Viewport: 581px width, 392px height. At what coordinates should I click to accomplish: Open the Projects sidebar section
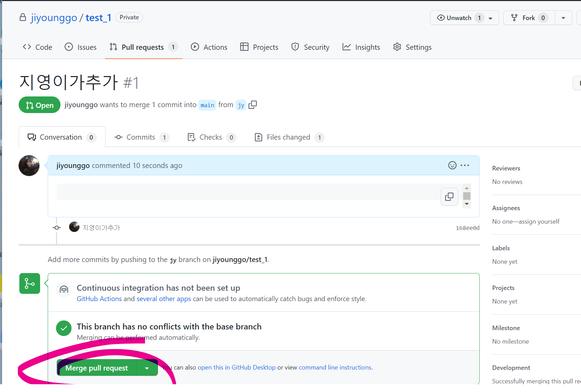(503, 288)
